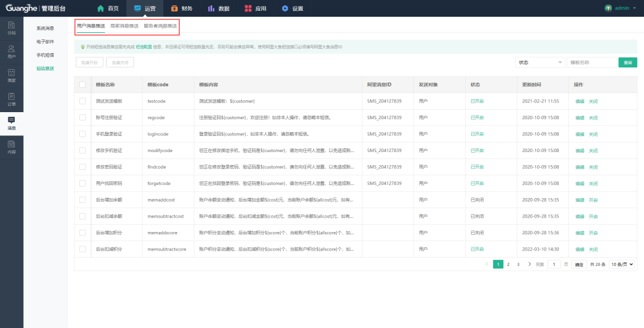644x328 pixels.
Task: Follow the 短信配置 link in the notice
Action: click(x=144, y=47)
